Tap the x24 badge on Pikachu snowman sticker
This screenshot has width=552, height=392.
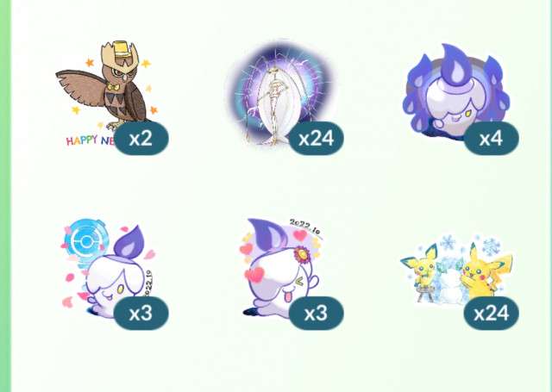pos(491,314)
